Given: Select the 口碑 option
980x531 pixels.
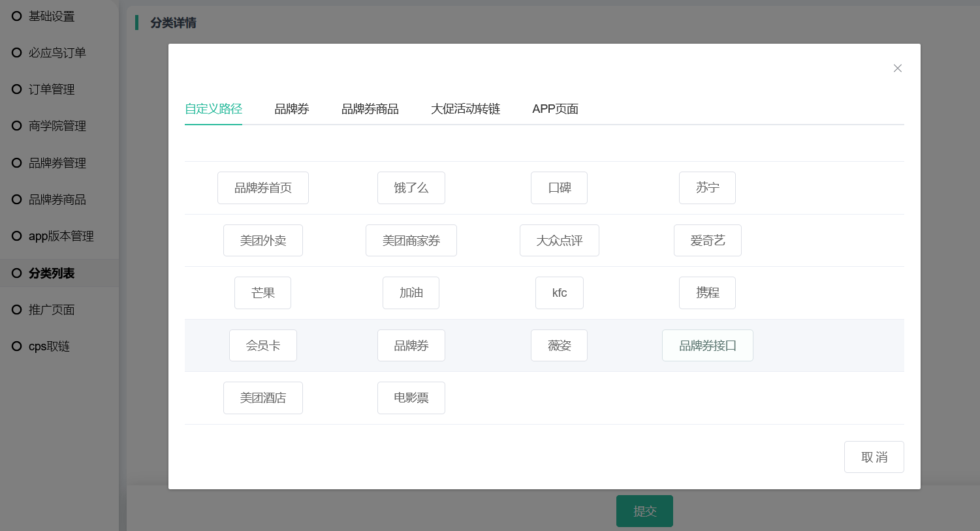Looking at the screenshot, I should (x=560, y=188).
